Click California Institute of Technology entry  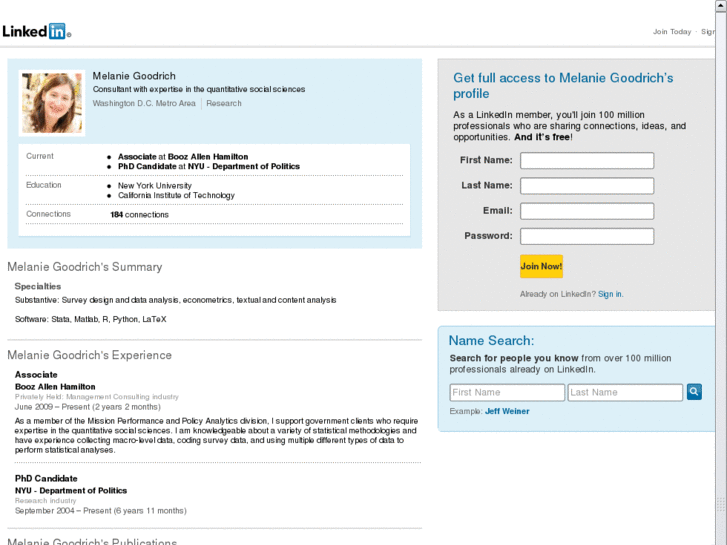pyautogui.click(x=176, y=195)
